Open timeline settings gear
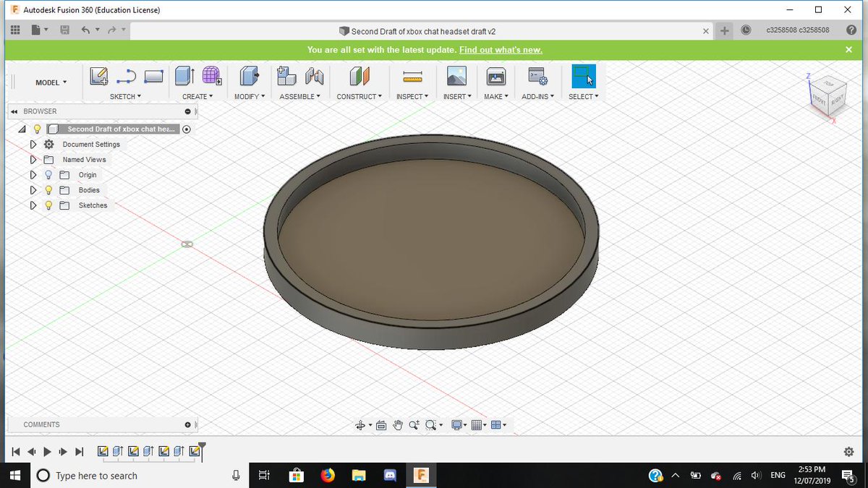This screenshot has height=488, width=868. pyautogui.click(x=848, y=452)
